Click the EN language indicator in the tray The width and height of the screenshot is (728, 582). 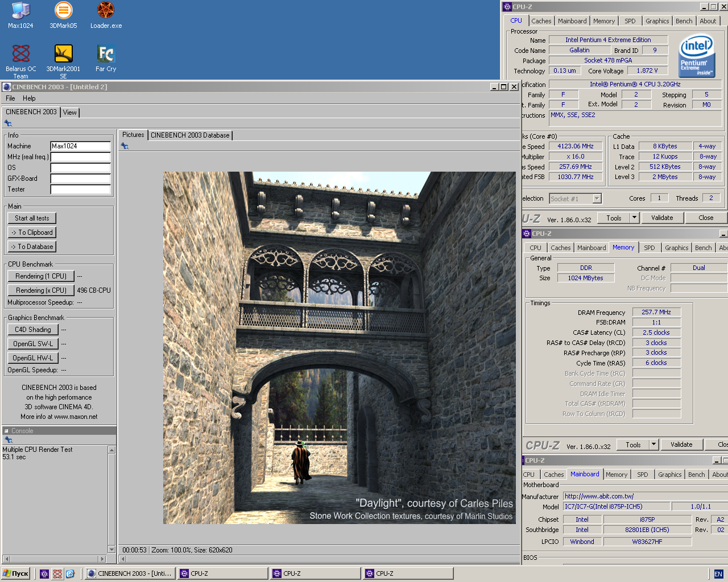(718, 574)
